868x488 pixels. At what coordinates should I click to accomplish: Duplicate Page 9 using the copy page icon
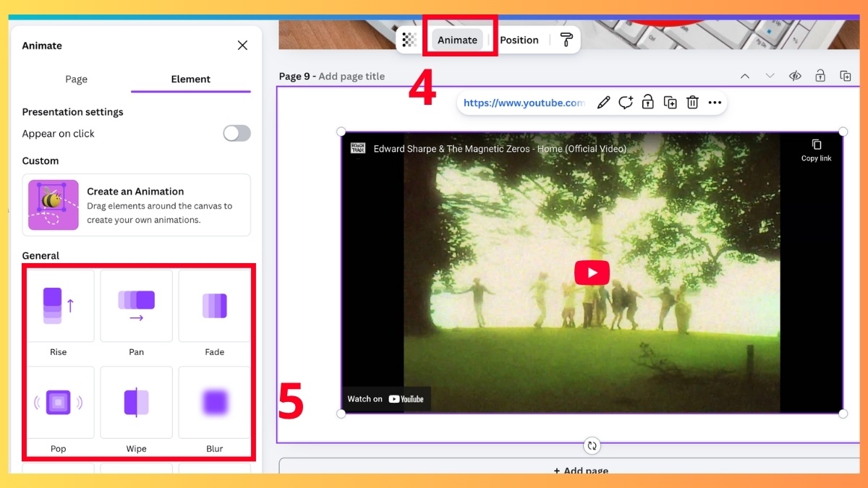point(846,75)
